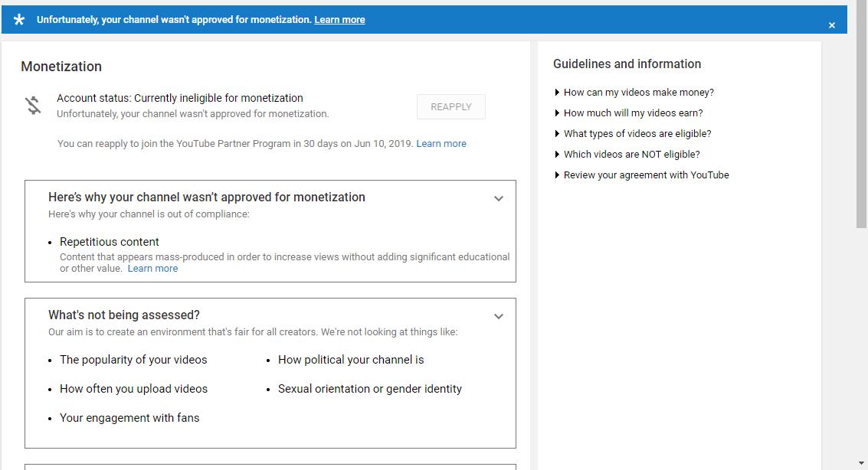
Task: Expand 'Which videos are NOT eligible?'
Action: (x=627, y=155)
